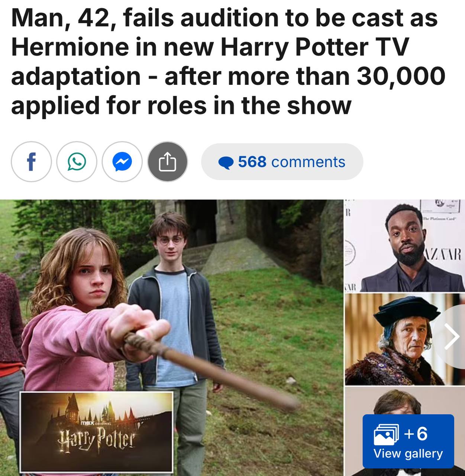This screenshot has width=465, height=476.
Task: Open the bearded man in suit thumbnail
Action: [x=404, y=246]
